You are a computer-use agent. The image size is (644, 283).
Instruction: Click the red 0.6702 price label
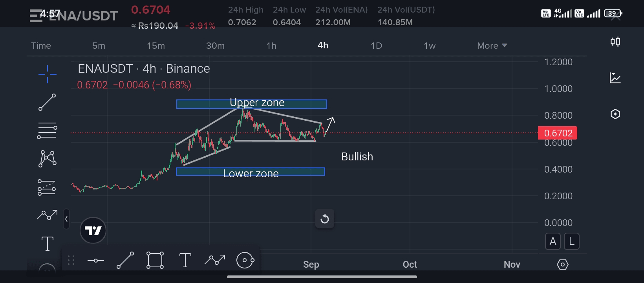tap(557, 133)
